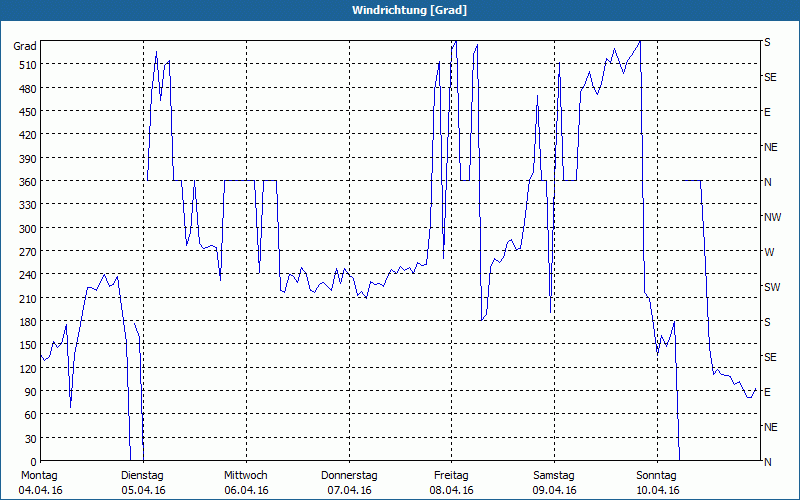Click the Grad unit label on the axis
800x500 pixels.
coord(25,46)
